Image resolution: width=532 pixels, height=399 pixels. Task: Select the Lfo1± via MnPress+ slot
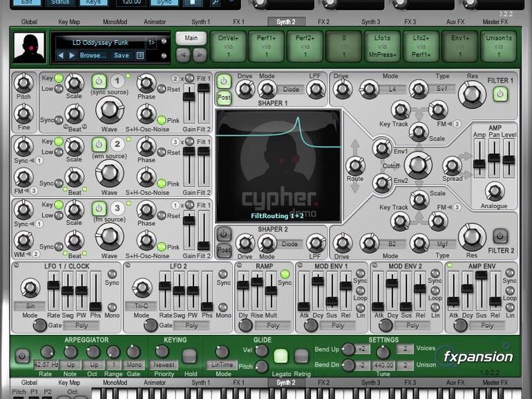coord(382,46)
